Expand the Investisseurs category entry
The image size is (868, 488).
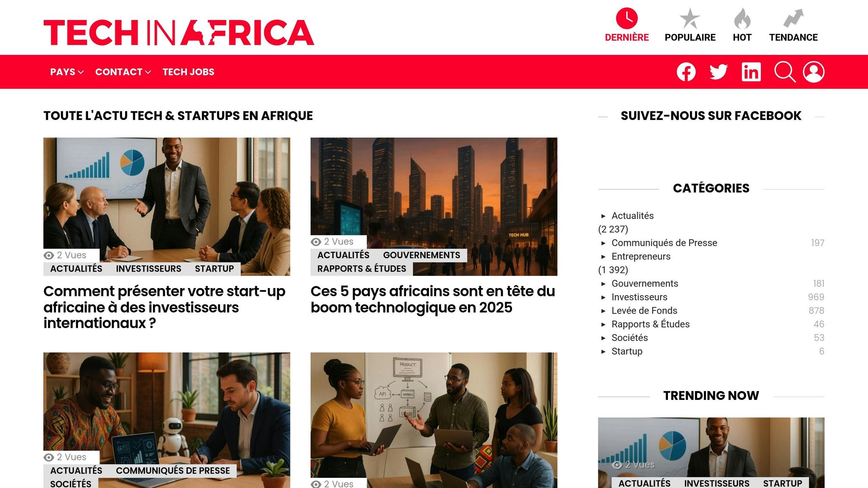(x=639, y=297)
